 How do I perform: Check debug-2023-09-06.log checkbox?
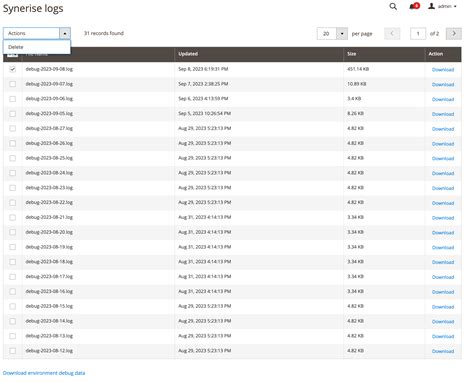click(x=13, y=99)
